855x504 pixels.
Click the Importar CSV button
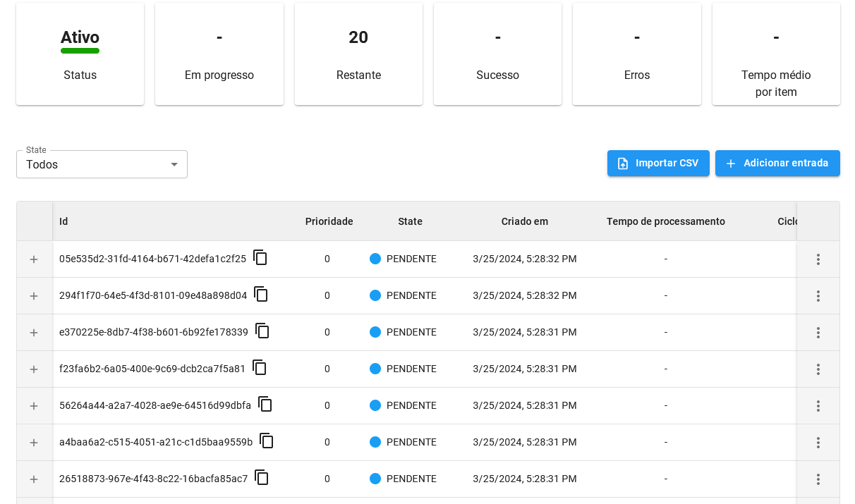[x=657, y=163]
